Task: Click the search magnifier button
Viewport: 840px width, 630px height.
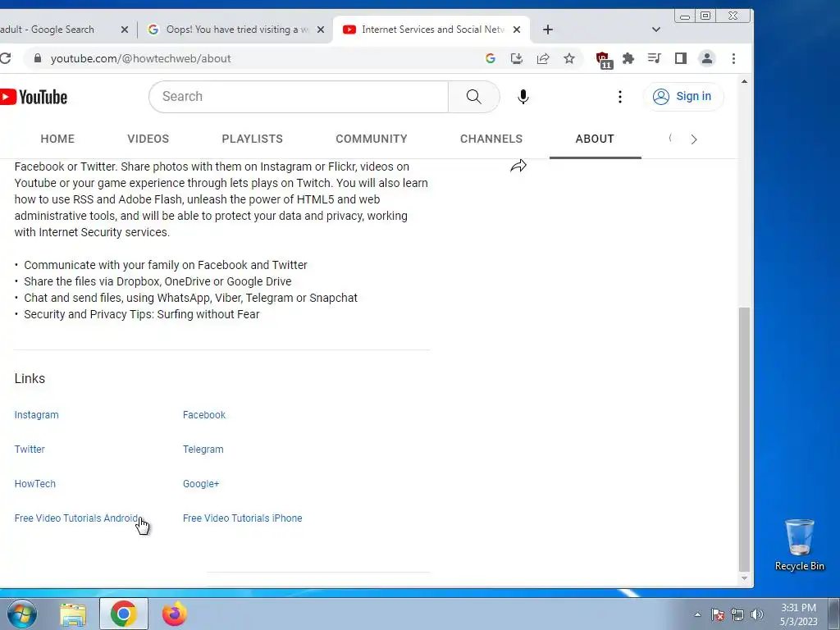Action: pyautogui.click(x=473, y=97)
